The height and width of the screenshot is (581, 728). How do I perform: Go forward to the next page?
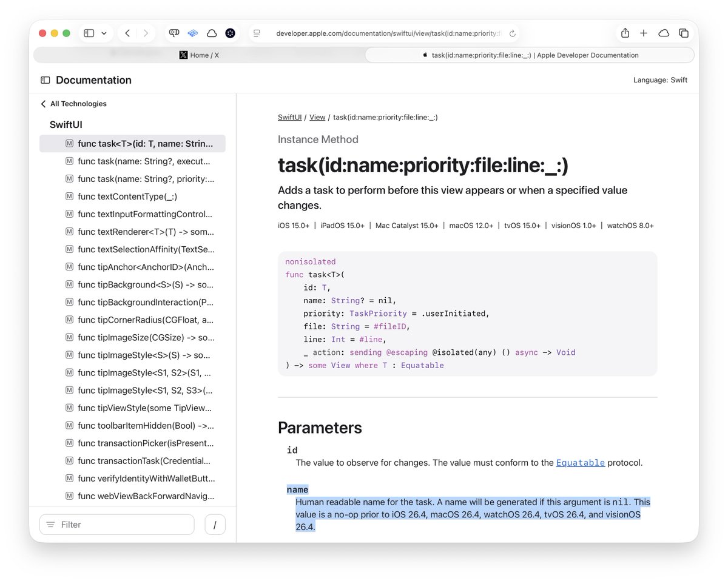146,33
